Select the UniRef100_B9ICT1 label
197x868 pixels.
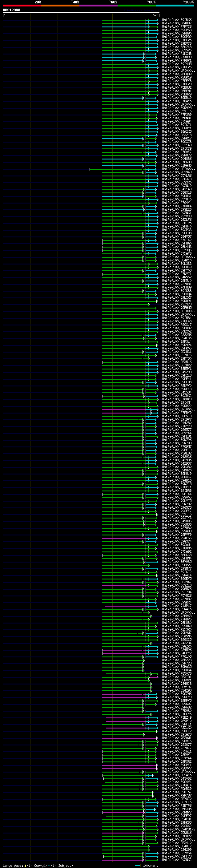[176, 125]
